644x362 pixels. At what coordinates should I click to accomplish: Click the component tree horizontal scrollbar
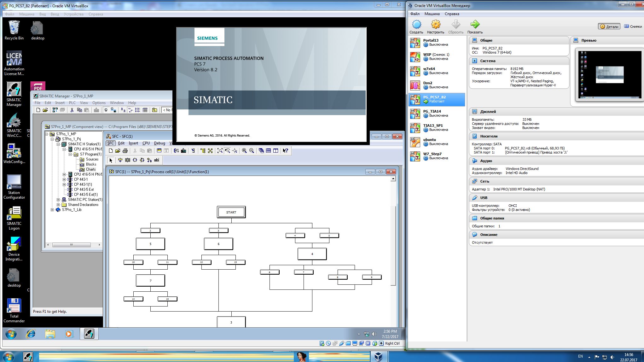coord(72,245)
